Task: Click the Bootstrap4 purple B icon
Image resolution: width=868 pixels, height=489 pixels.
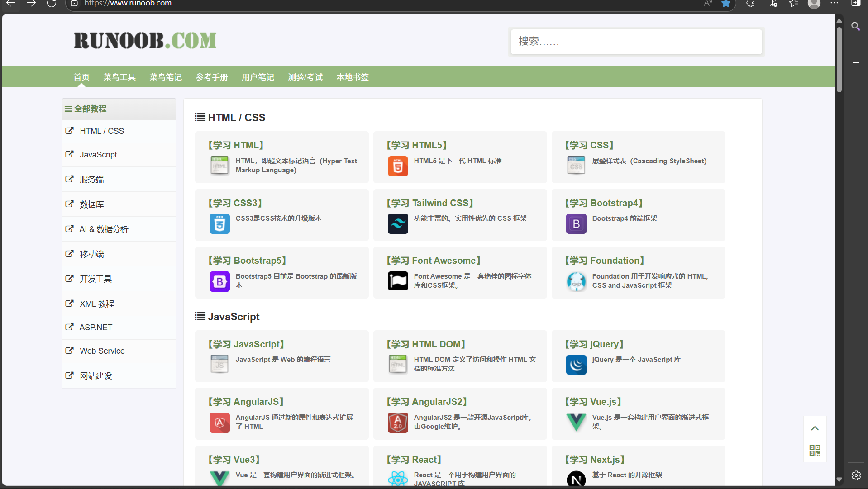Action: tap(576, 223)
